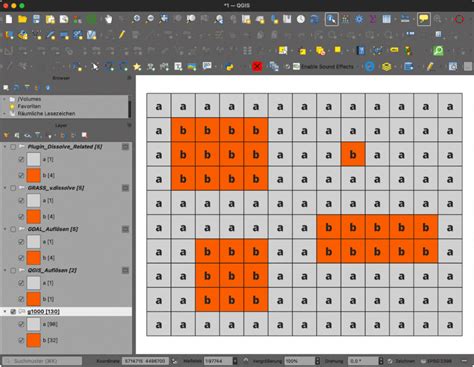Click the yellow label tool icon
Viewport: 474px width, 367px height.
pos(394,50)
